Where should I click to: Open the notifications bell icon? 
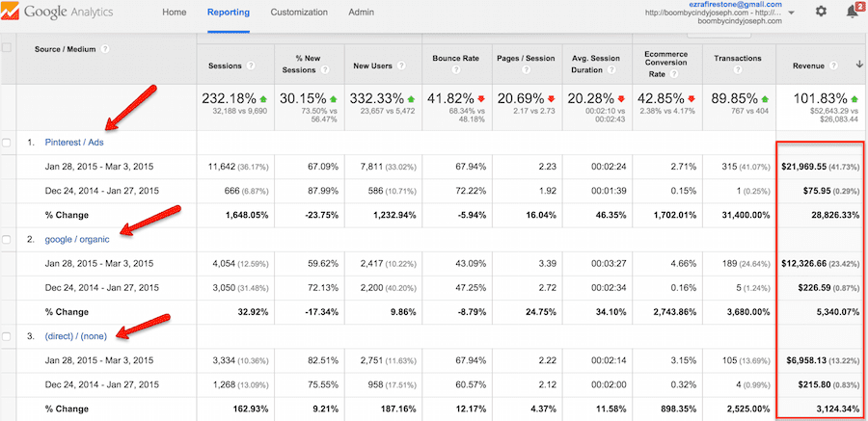click(853, 11)
